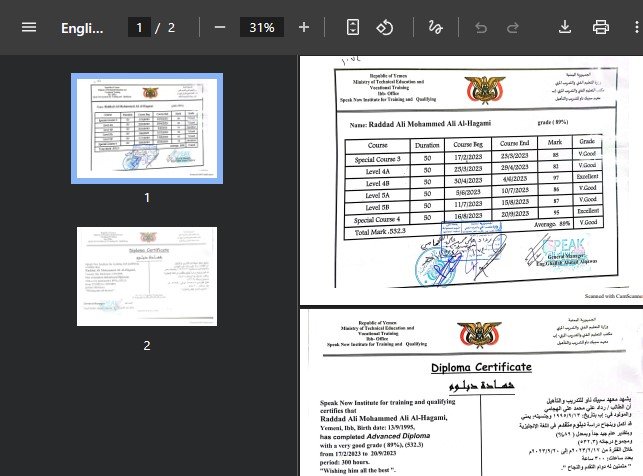Click the total page count in toolbar
Screen dimensions: 643x476
[171, 27]
